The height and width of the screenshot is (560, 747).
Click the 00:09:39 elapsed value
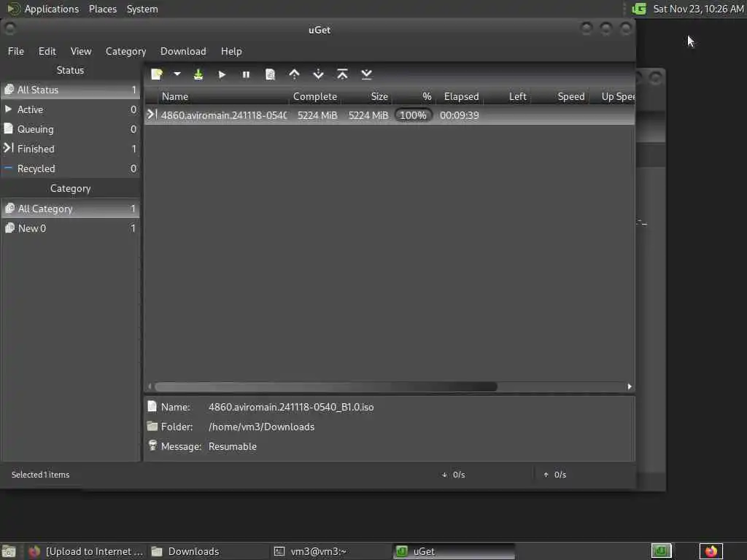tap(460, 115)
